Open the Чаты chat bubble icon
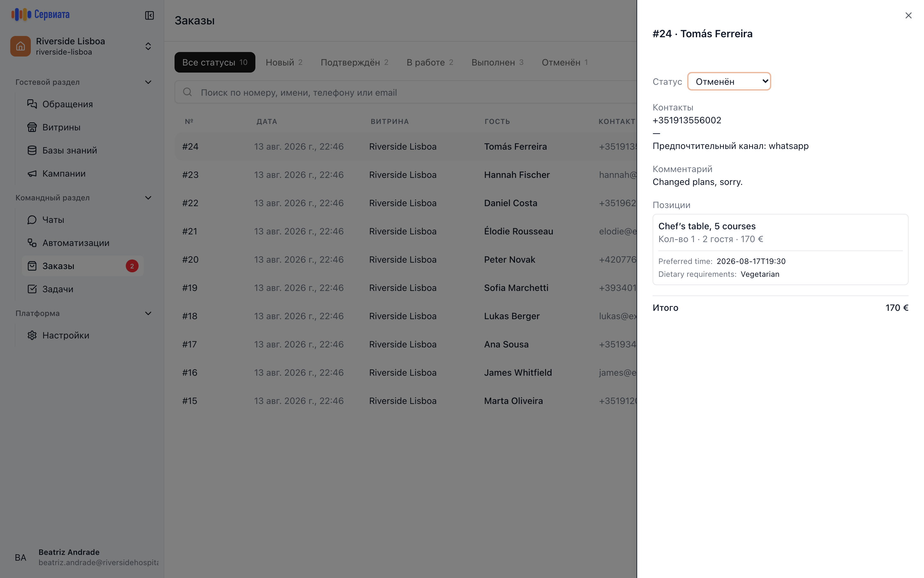Image resolution: width=924 pixels, height=578 pixels. [32, 220]
